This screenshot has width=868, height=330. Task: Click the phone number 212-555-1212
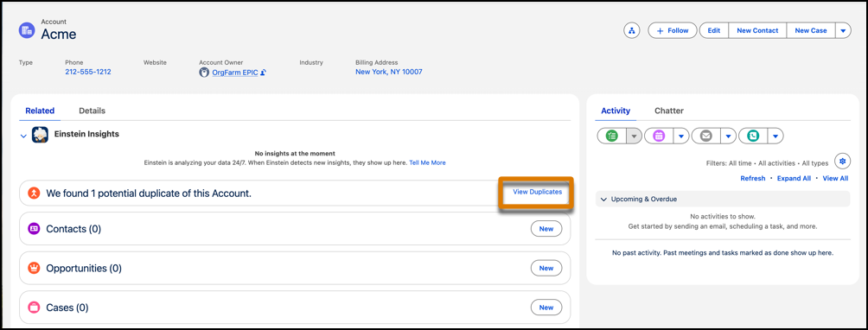coord(88,72)
